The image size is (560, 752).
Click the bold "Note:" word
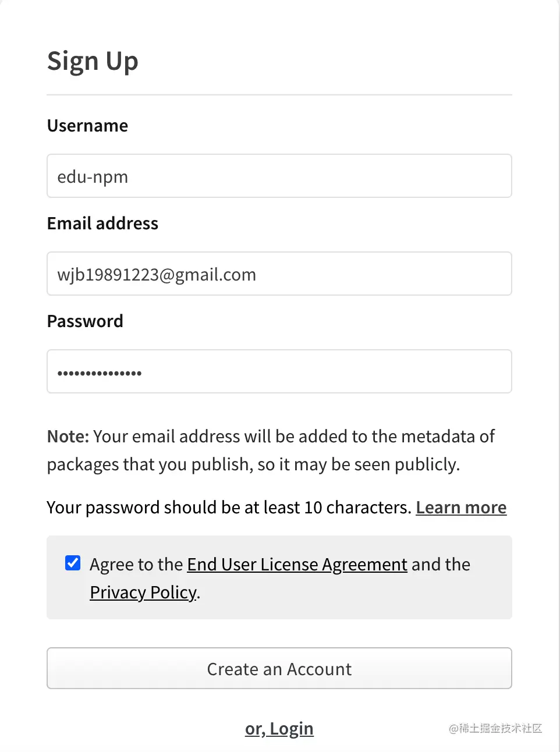coord(68,437)
